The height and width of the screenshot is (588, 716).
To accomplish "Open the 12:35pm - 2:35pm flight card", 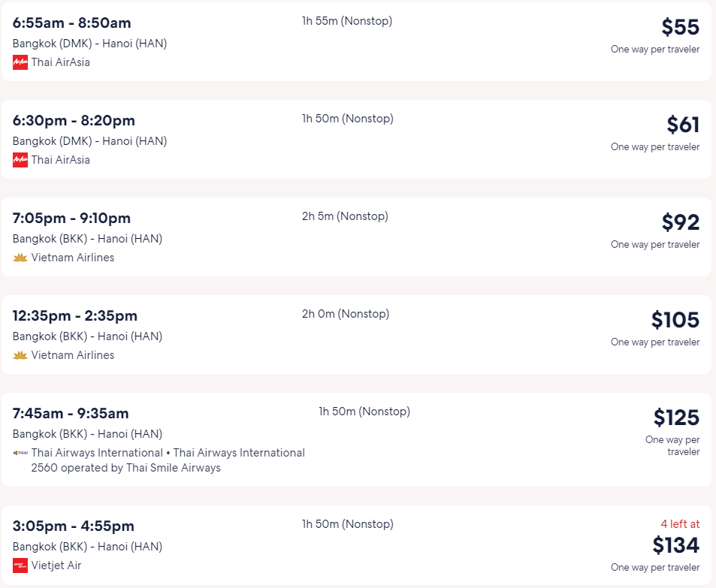I will point(356,335).
